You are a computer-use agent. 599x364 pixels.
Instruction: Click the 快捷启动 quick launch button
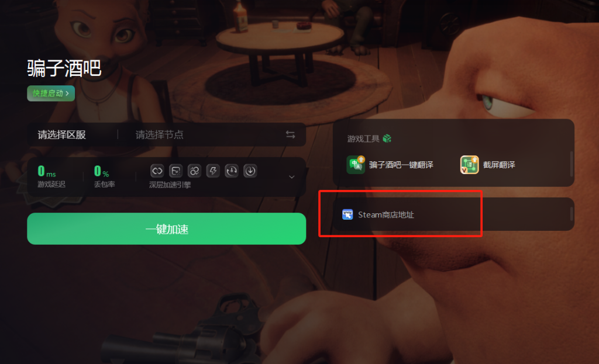[51, 93]
